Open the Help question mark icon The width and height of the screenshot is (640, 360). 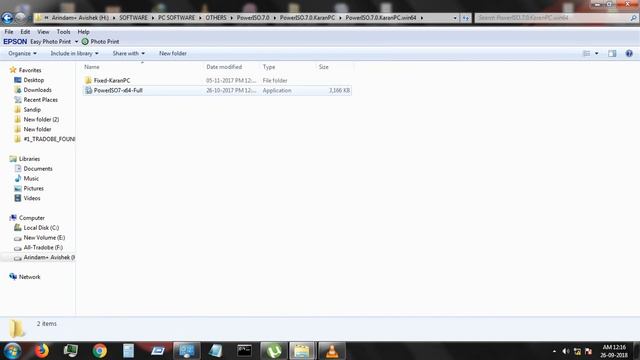pyautogui.click(x=629, y=53)
